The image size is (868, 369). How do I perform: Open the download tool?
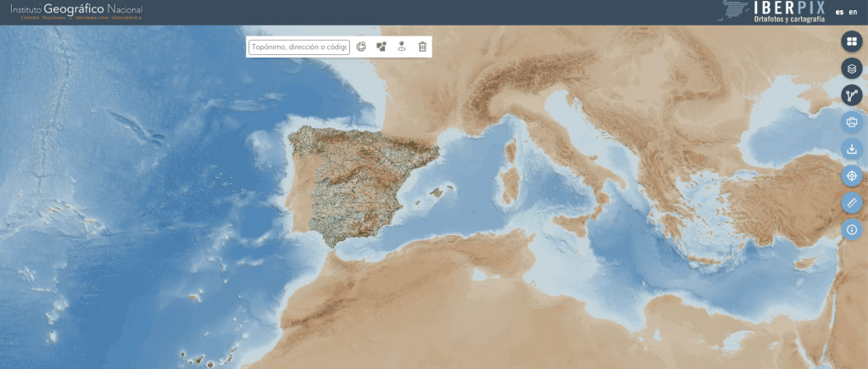coord(852,149)
